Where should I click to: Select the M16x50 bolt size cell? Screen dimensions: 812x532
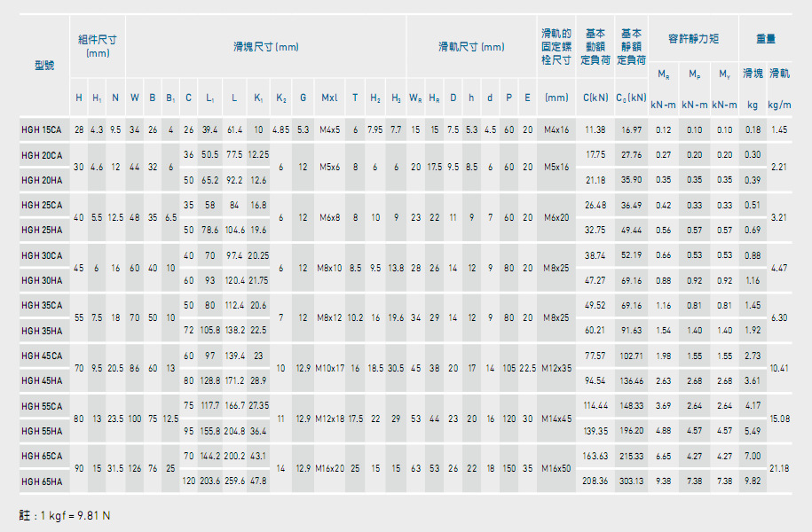pyautogui.click(x=556, y=468)
